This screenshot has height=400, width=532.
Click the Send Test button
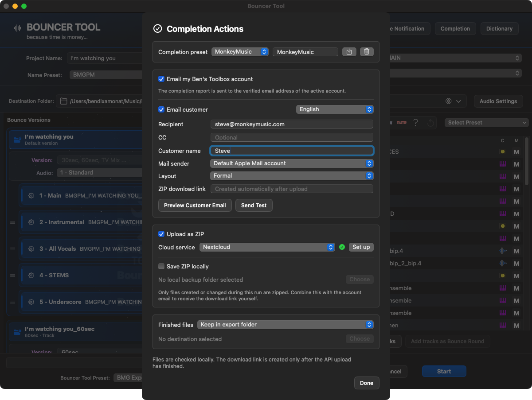click(x=254, y=206)
